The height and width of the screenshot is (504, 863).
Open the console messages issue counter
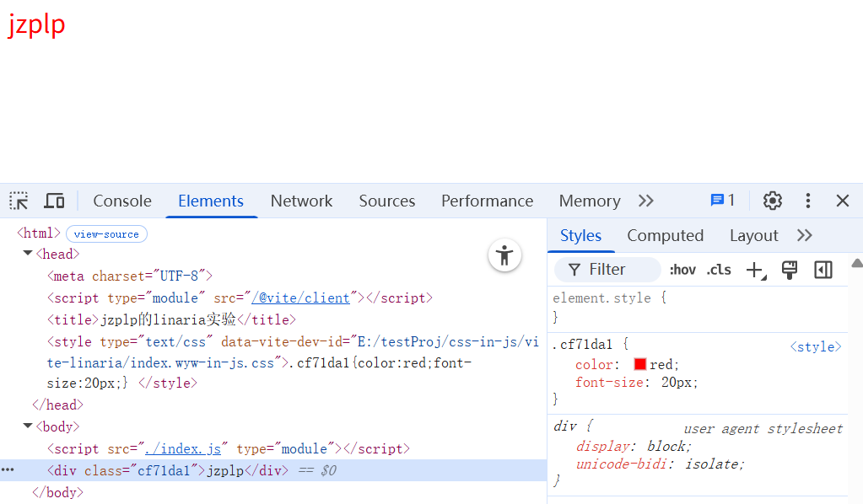pyautogui.click(x=723, y=201)
